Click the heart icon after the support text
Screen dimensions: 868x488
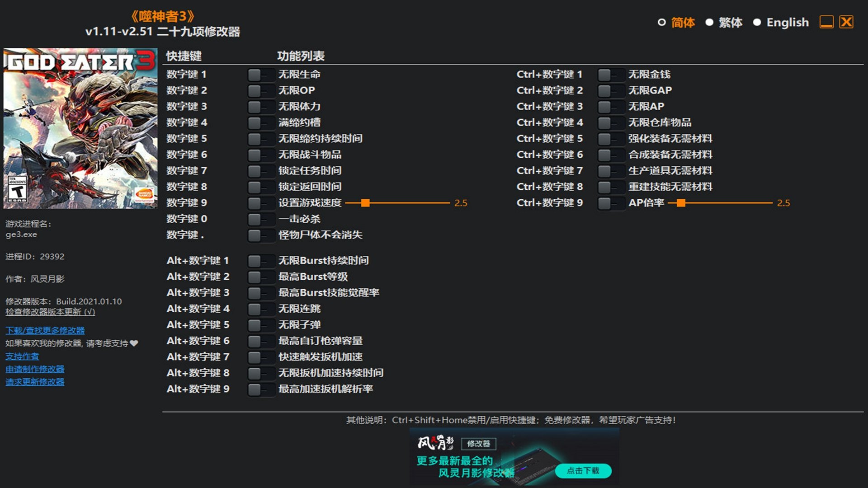134,343
